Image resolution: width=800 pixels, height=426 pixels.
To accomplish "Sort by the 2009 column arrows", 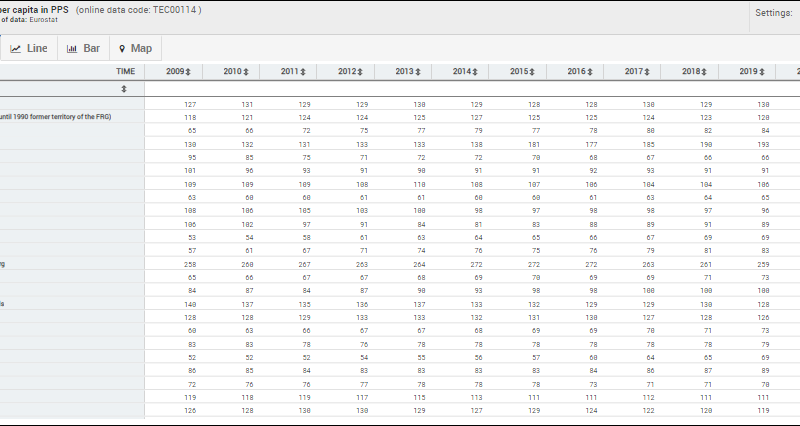I will click(x=188, y=72).
